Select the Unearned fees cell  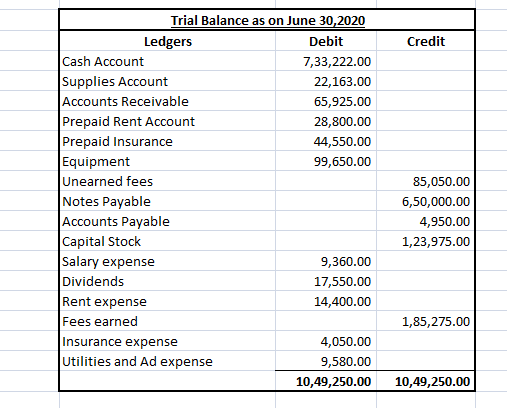coord(168,181)
